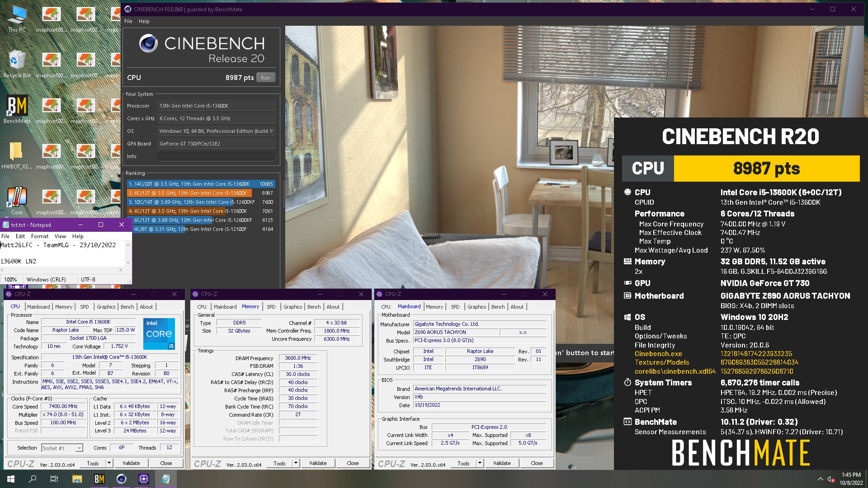The image size is (868, 488).
Task: Click Textures/Models file integrity entry
Action: pyautogui.click(x=662, y=362)
